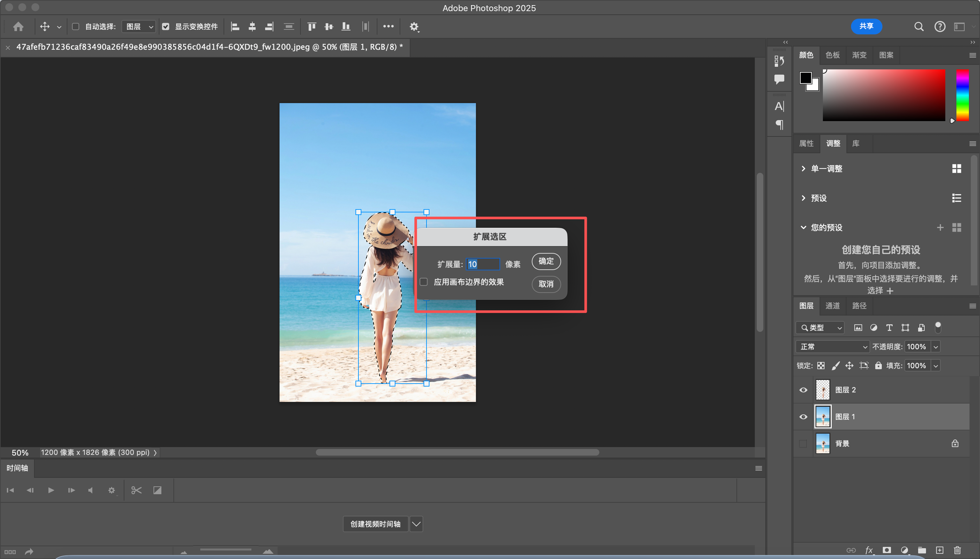
Task: Open the 不透明度 opacity dropdown arrow
Action: point(935,346)
